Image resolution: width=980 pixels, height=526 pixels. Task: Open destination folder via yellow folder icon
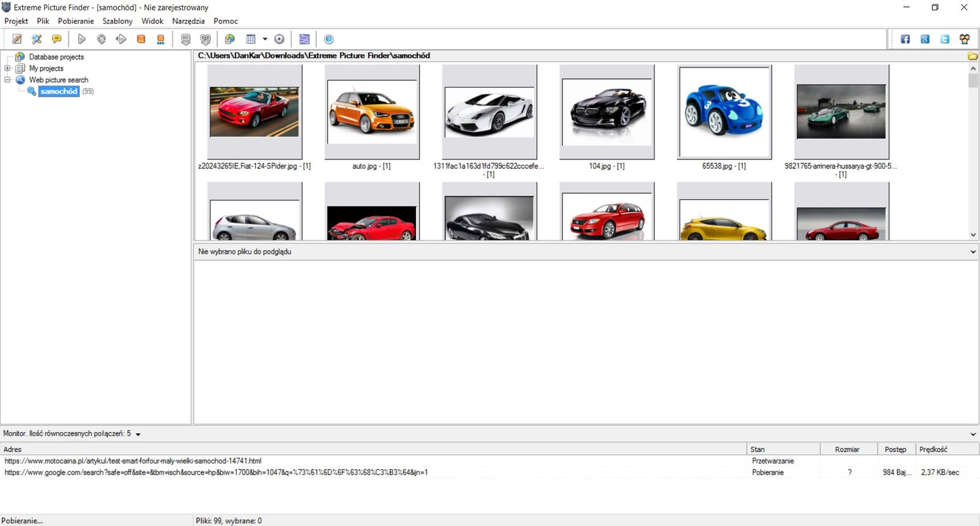point(973,56)
